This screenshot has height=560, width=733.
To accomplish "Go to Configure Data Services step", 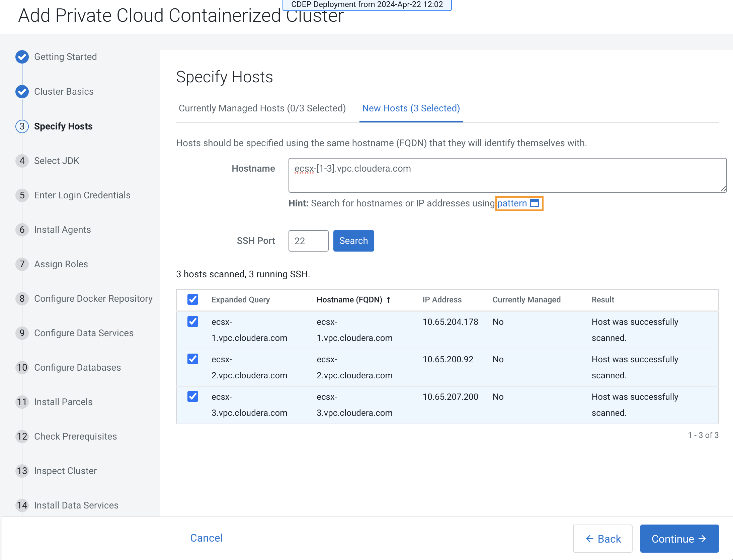I will point(84,333).
